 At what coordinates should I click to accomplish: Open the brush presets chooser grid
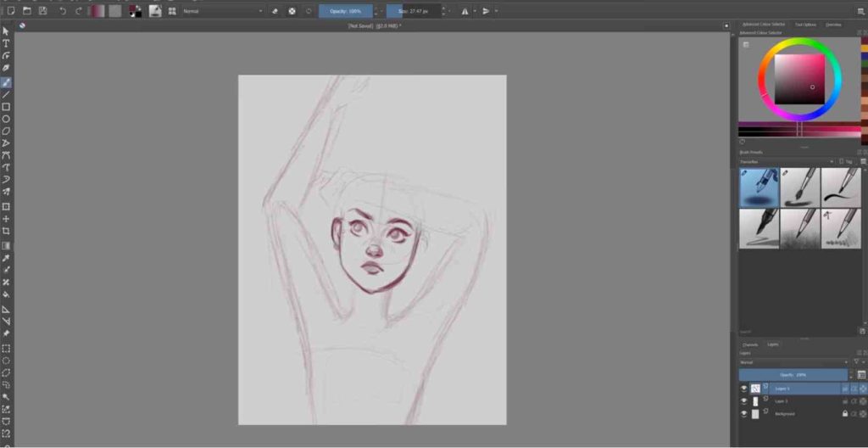tap(172, 10)
